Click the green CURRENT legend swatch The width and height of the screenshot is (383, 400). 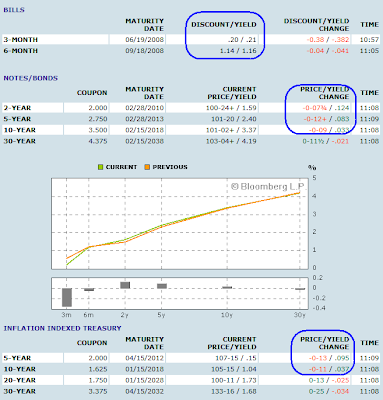pyautogui.click(x=100, y=167)
